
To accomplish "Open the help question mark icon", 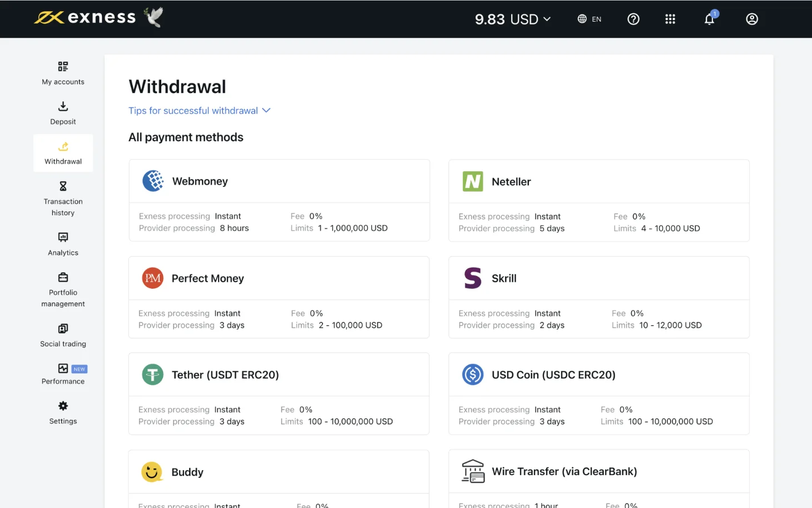I will (x=633, y=19).
